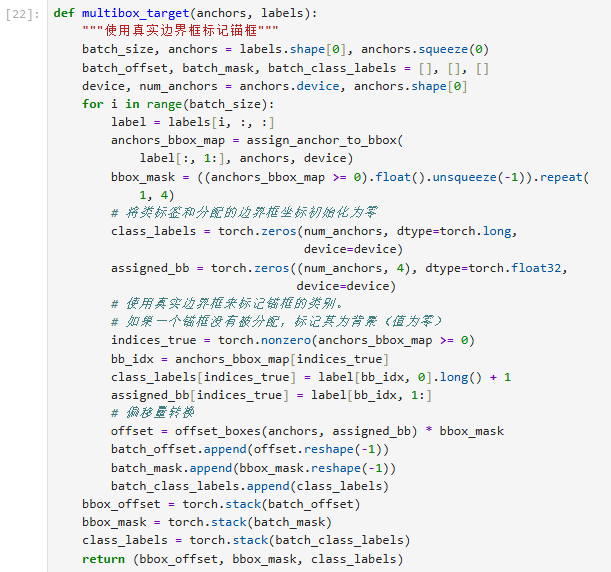Click the line assigning device, num_anchors
This screenshot has height=572, width=611.
point(274,86)
